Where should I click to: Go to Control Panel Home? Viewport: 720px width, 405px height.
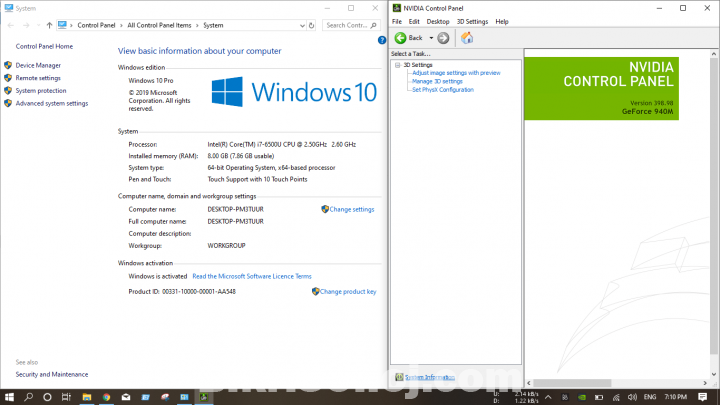[44, 46]
